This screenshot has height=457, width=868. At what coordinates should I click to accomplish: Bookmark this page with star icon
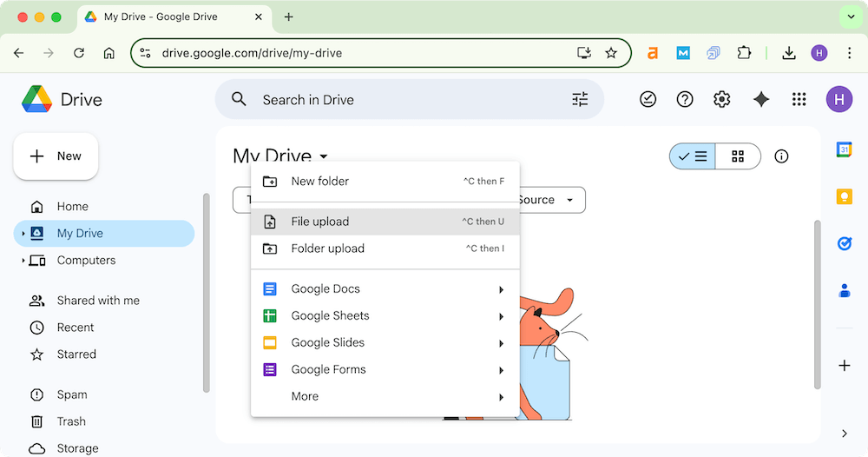pos(611,53)
